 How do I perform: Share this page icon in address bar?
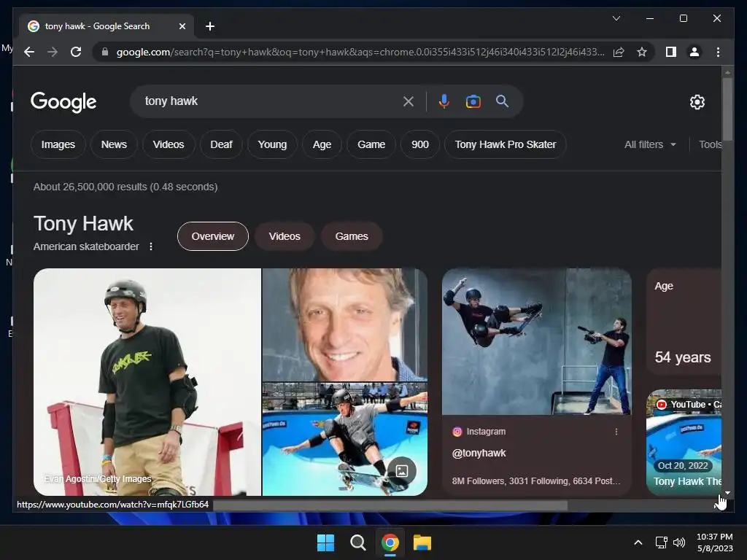(619, 52)
